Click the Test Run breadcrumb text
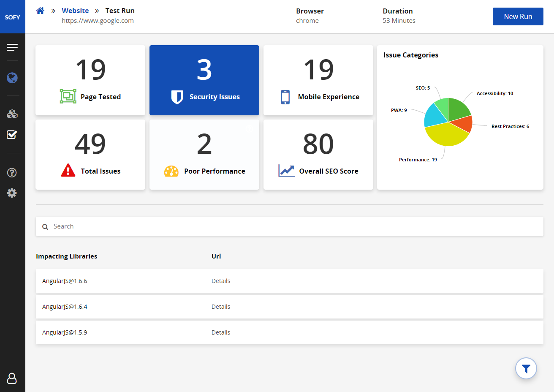The height and width of the screenshot is (392, 554). (x=120, y=11)
